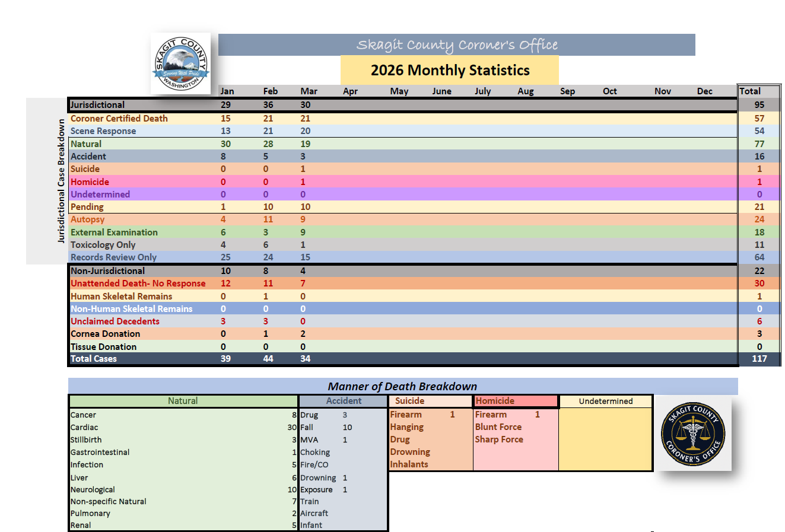
Task: Select the February Total Cases cell showing 44
Action: 268,358
